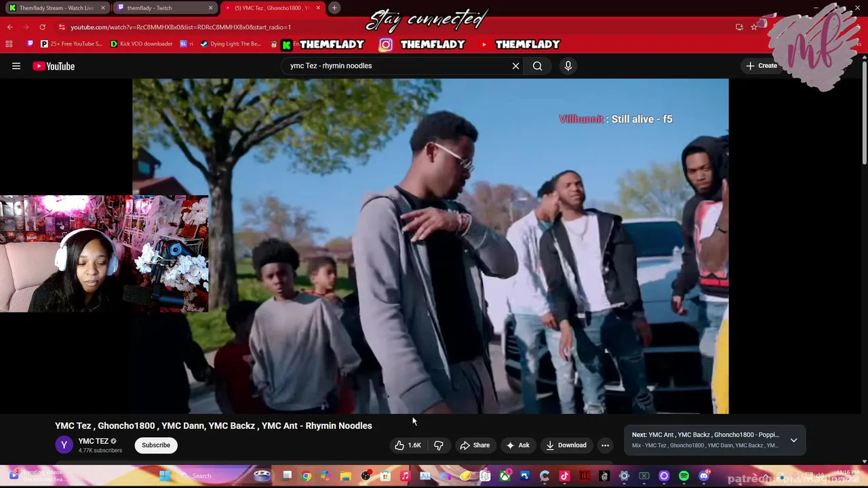Like the video showing 1.6K likes
This screenshot has width=868, height=488.
click(408, 445)
